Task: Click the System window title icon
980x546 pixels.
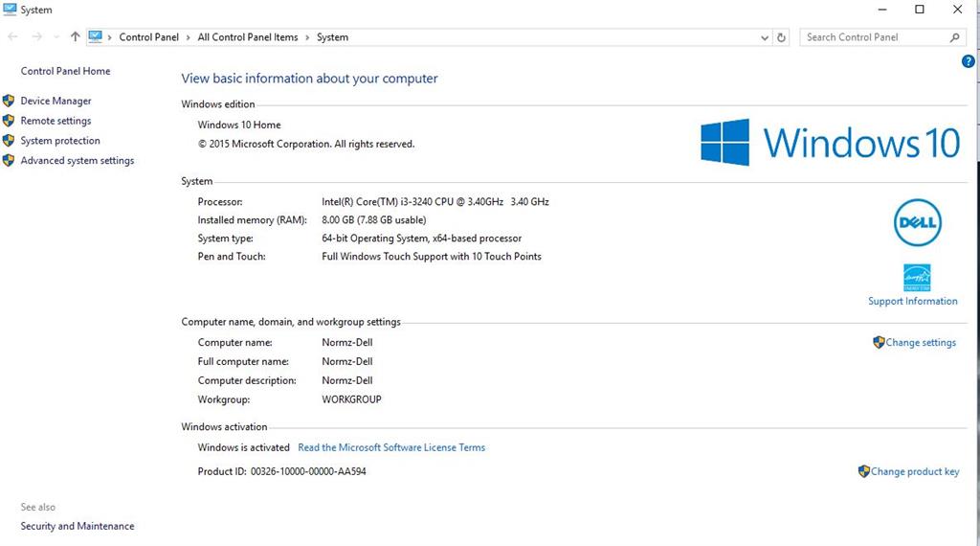Action: coord(10,10)
